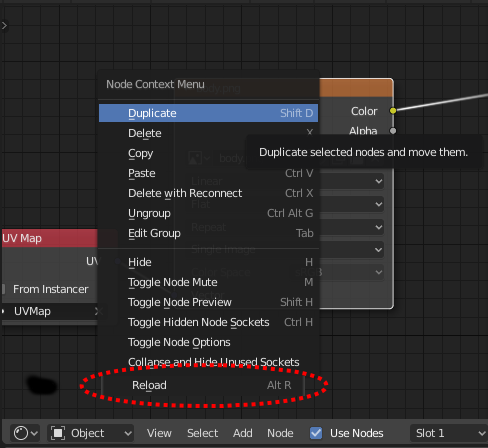Open the extension dropdown arrow on image node

[x=379, y=227]
